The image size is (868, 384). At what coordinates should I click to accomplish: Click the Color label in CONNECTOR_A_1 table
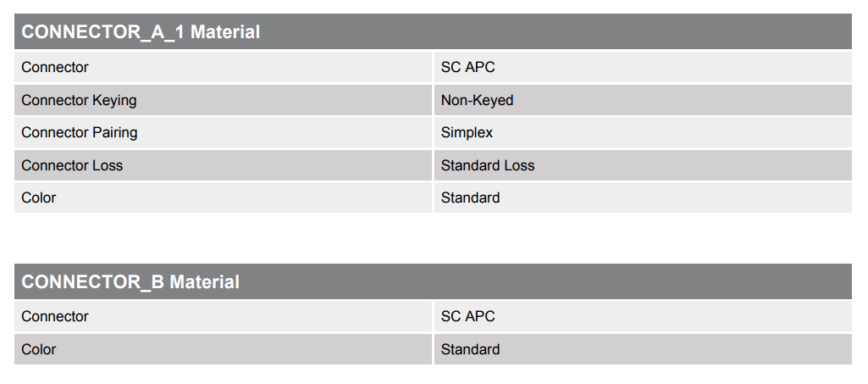point(39,198)
